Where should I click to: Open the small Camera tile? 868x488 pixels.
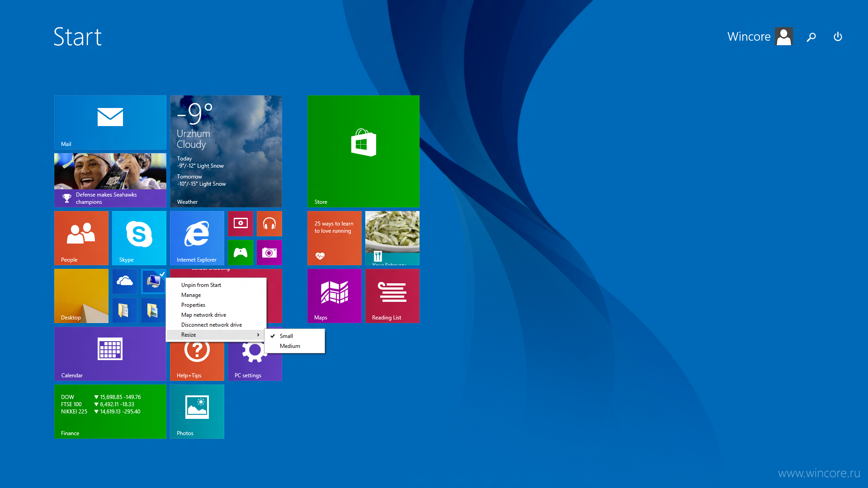[269, 253]
